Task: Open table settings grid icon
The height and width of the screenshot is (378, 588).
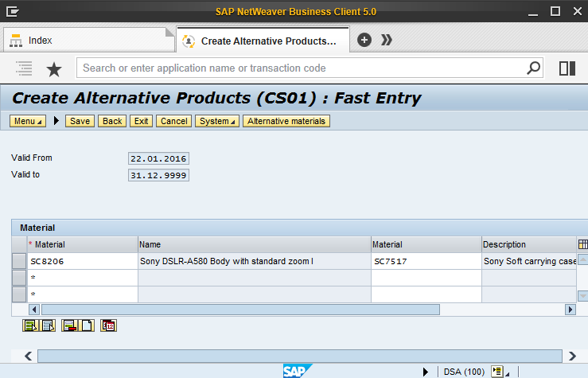Action: coord(582,244)
